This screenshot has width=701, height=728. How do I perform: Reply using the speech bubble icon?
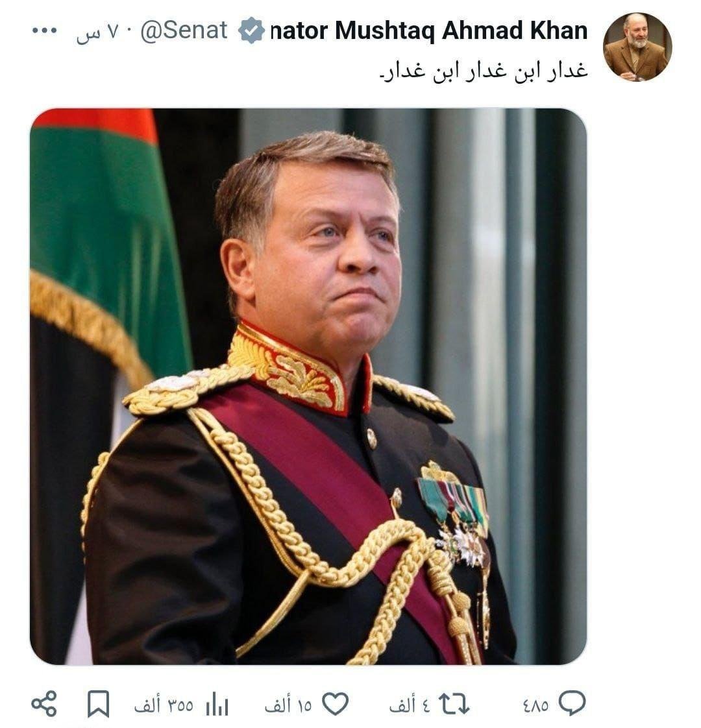coord(572,703)
